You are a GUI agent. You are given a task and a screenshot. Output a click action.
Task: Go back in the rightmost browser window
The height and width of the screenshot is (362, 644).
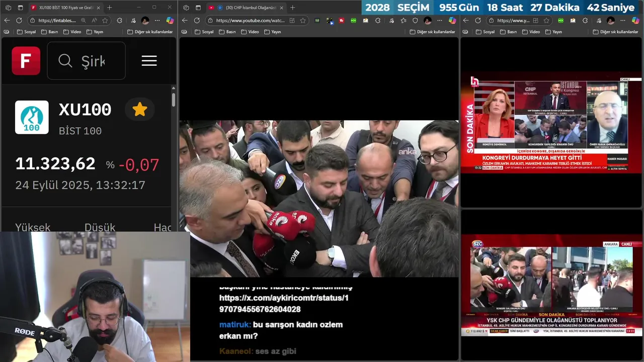click(465, 21)
